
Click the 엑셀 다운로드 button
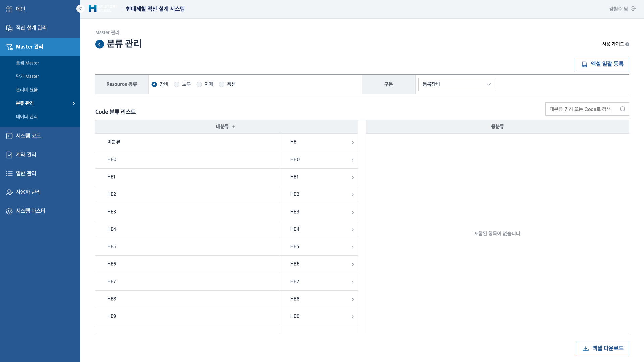[x=602, y=348]
